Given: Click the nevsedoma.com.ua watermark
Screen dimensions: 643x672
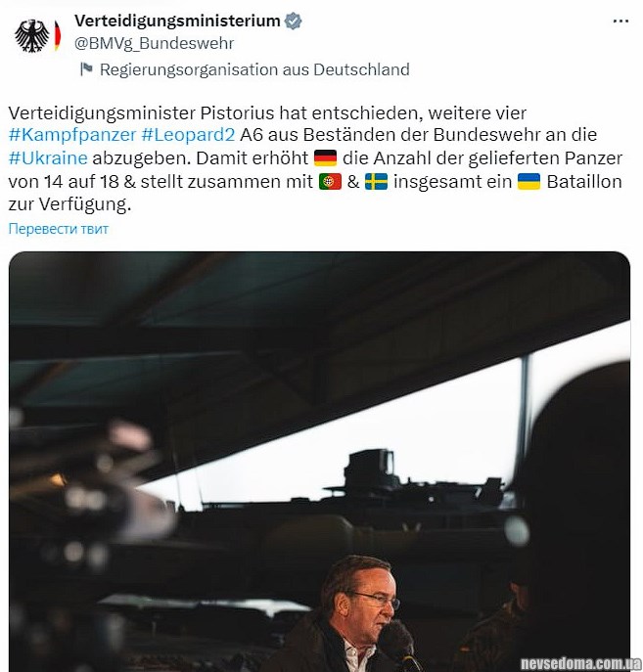Looking at the screenshot, I should click(x=580, y=663).
